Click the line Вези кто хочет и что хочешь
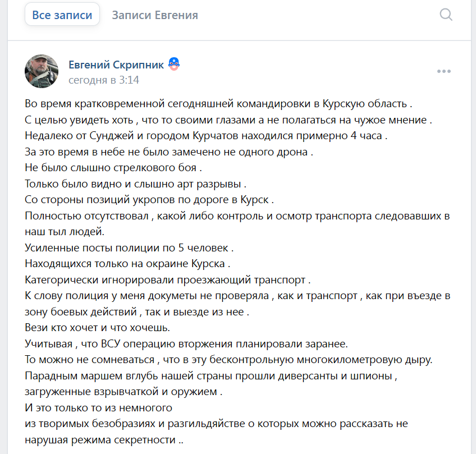Image resolution: width=476 pixels, height=454 pixels. pyautogui.click(x=98, y=328)
